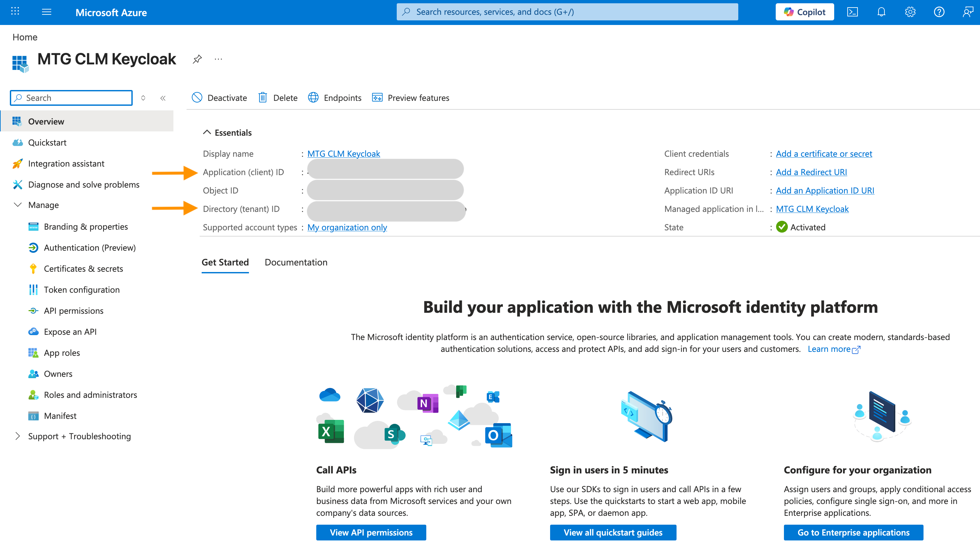Focus the global search resources field
The height and width of the screenshot is (548, 980).
pos(567,12)
